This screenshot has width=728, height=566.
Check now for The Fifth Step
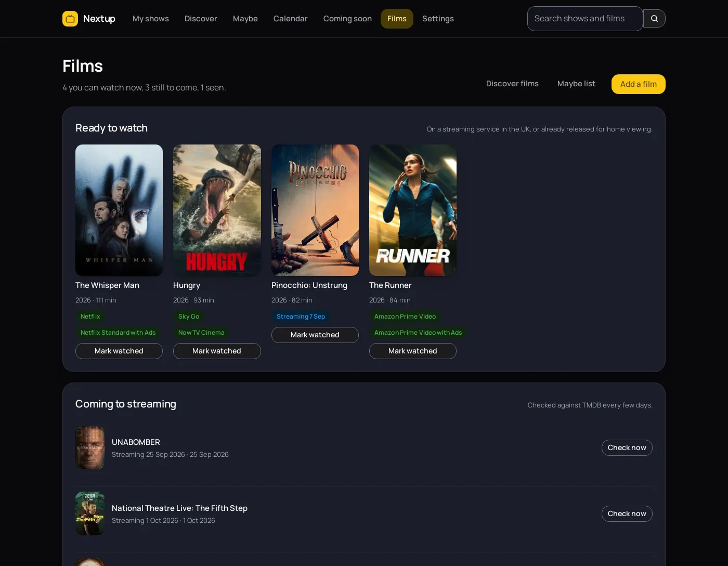[627, 514]
